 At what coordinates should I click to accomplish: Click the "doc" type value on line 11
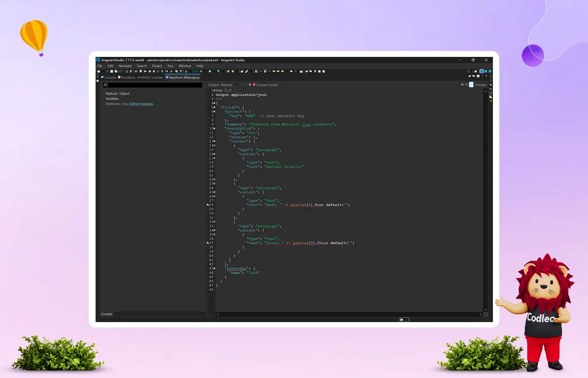click(253, 133)
